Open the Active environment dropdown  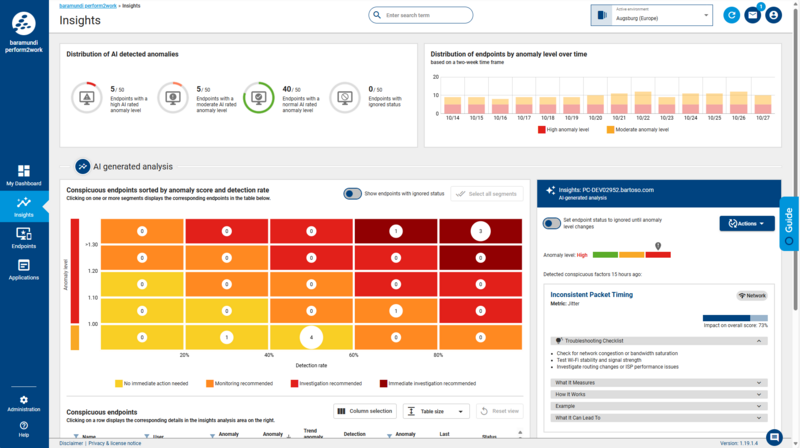pyautogui.click(x=651, y=16)
